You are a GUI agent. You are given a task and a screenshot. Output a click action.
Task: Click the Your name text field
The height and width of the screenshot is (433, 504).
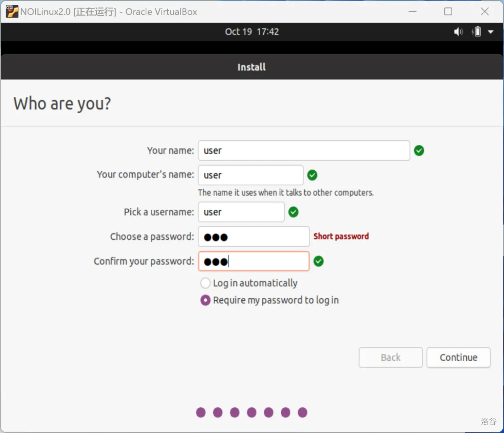(304, 151)
